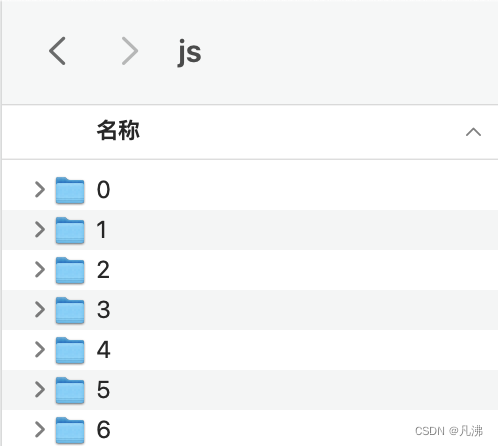This screenshot has width=498, height=446.
Task: Select the folder icon named 3
Action: pyautogui.click(x=70, y=310)
